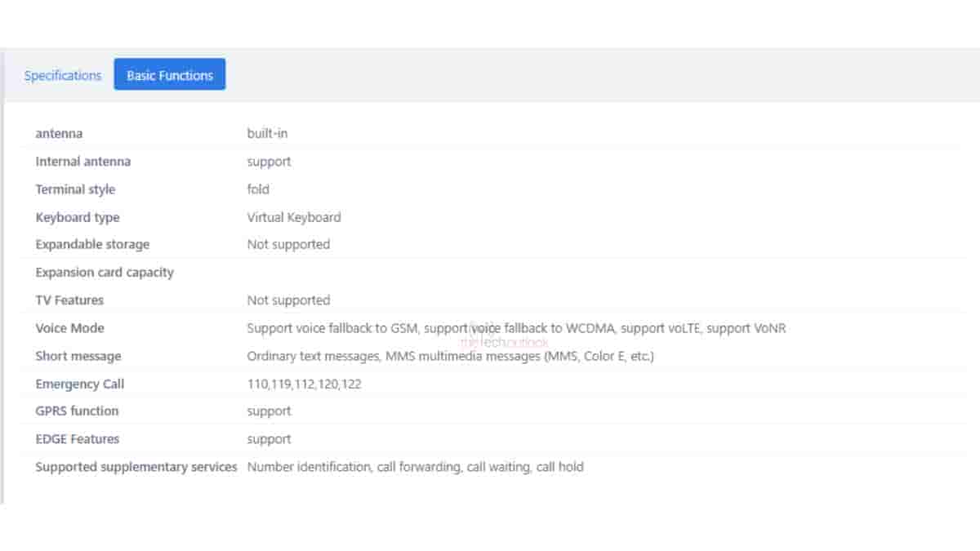Click the emergency numbers 110,119,112,120,122
Screen dimensions: 980x551
[304, 384]
